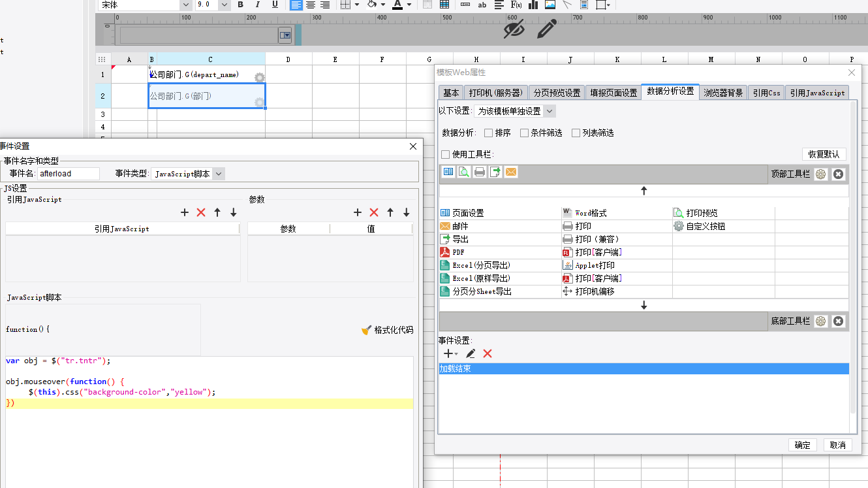The image size is (868, 488).
Task: Switch to the 引用Css tab
Action: tap(766, 93)
